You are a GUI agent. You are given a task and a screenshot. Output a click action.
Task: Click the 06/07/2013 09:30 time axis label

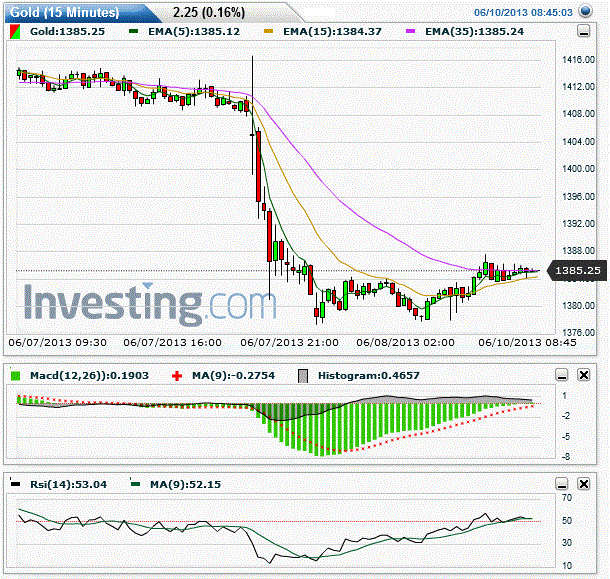[x=58, y=343]
